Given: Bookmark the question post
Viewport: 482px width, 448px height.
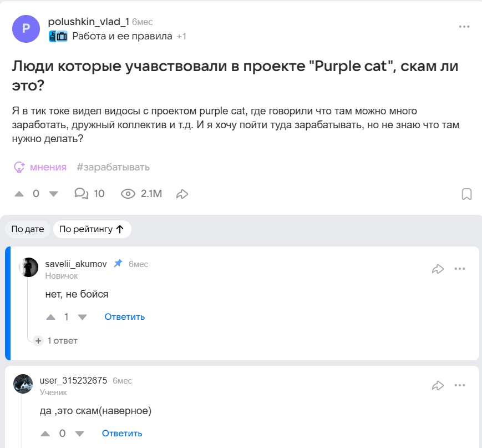Looking at the screenshot, I should point(466,194).
